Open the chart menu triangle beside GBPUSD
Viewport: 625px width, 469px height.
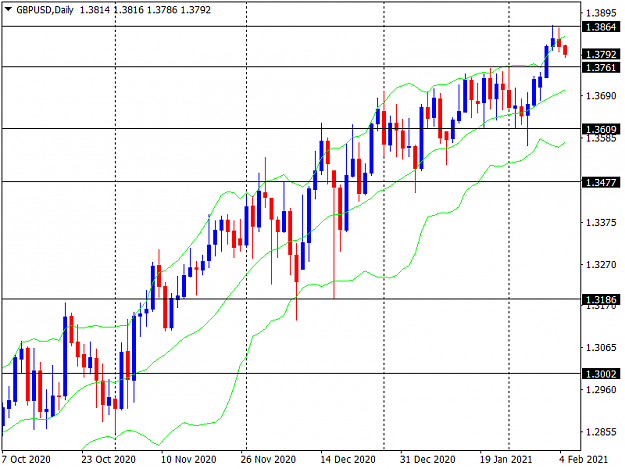point(8,10)
